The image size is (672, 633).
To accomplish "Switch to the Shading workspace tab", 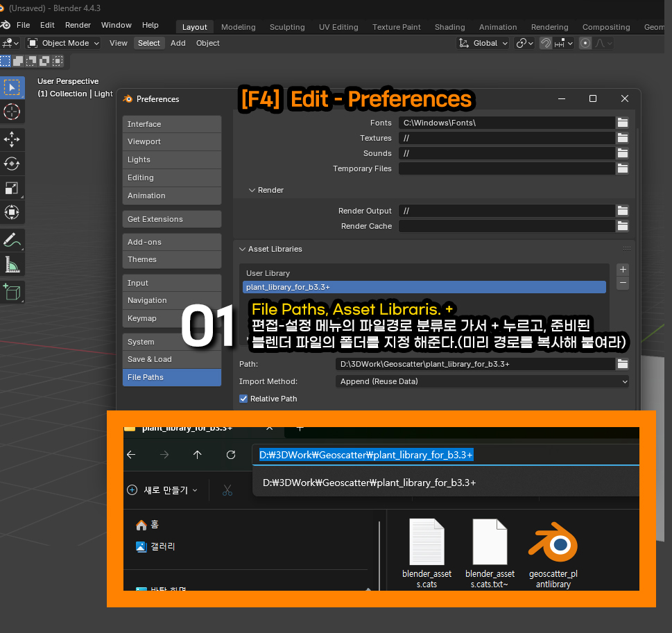I will (x=449, y=27).
